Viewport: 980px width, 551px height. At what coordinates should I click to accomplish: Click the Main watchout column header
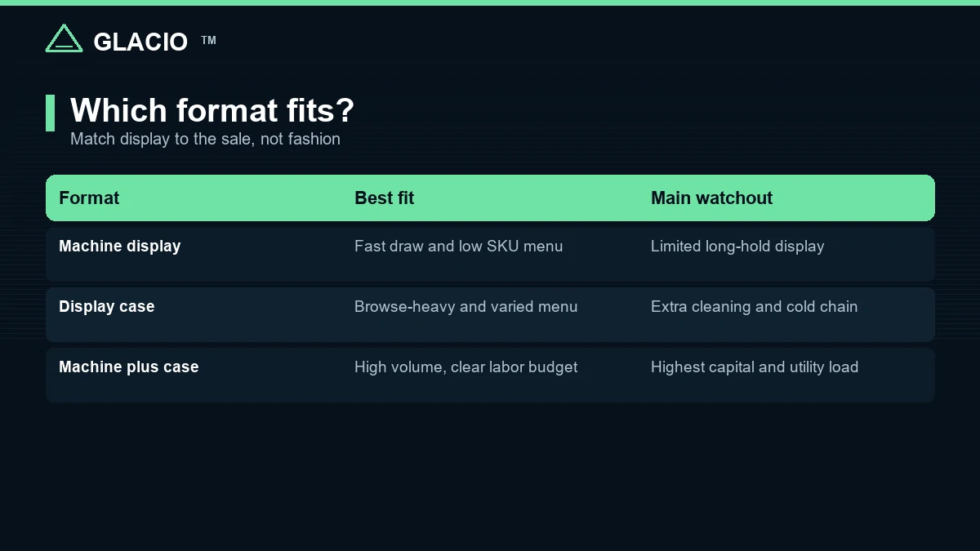point(711,198)
